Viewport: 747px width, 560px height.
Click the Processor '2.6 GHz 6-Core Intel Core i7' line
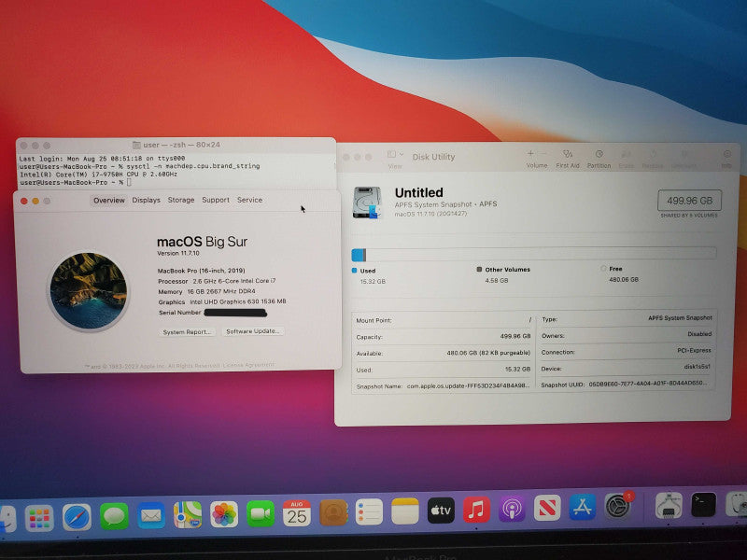217,281
